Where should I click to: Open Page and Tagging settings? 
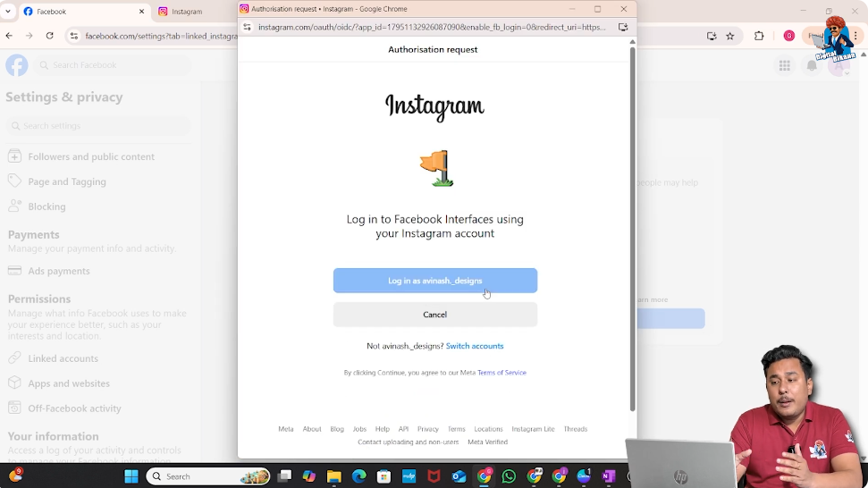(67, 181)
